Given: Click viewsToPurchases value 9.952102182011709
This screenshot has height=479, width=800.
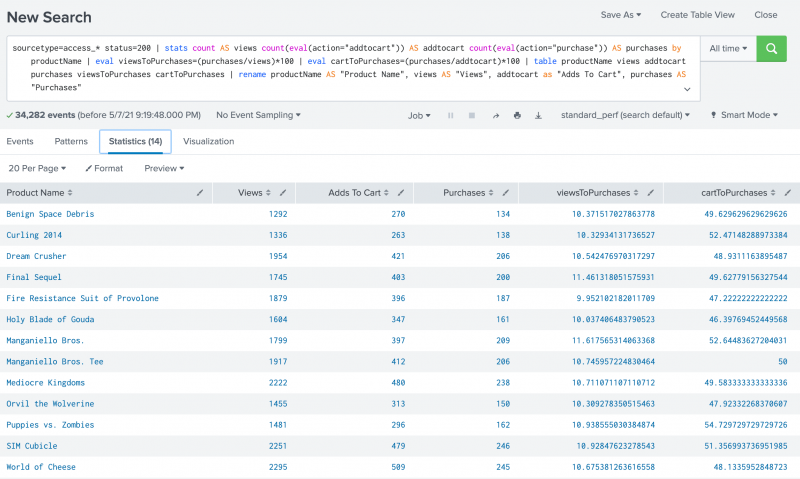Looking at the screenshot, I should 615,298.
